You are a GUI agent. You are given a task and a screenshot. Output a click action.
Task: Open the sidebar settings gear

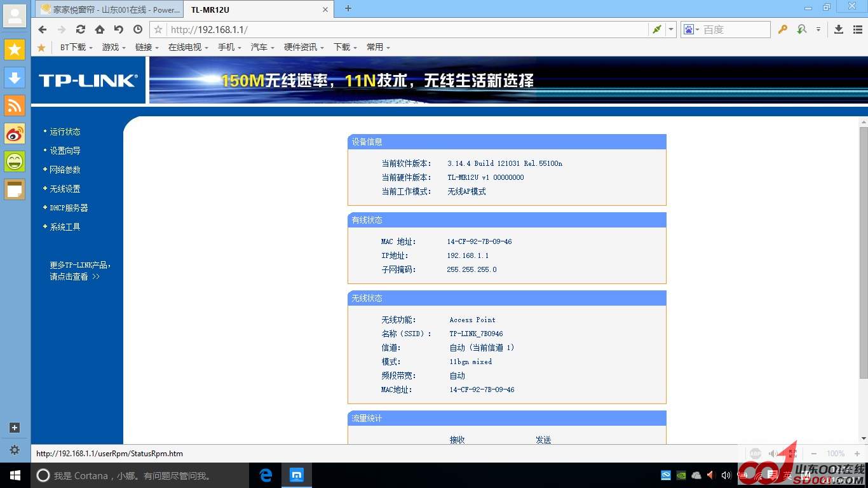click(15, 450)
